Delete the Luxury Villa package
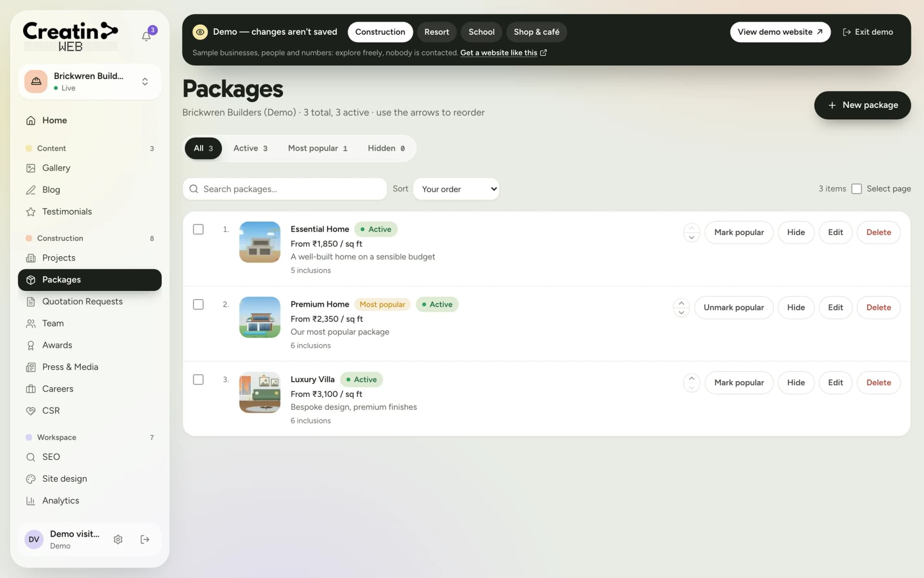 [878, 382]
